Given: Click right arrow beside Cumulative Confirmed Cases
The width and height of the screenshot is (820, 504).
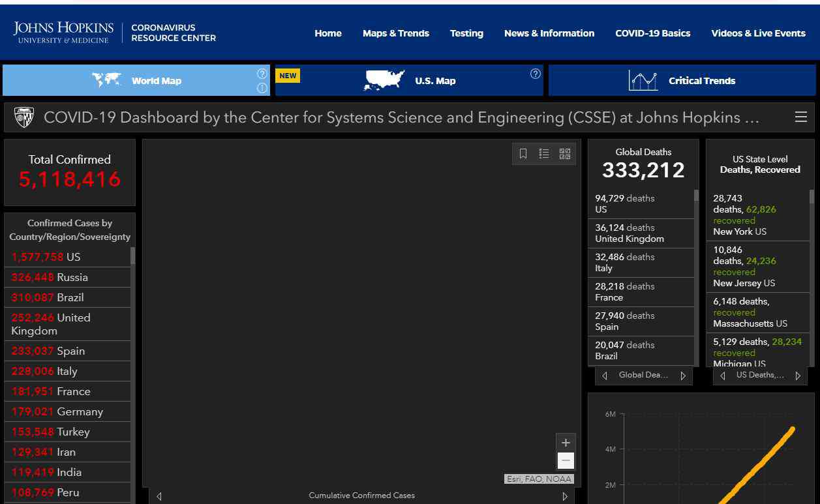Looking at the screenshot, I should [565, 496].
